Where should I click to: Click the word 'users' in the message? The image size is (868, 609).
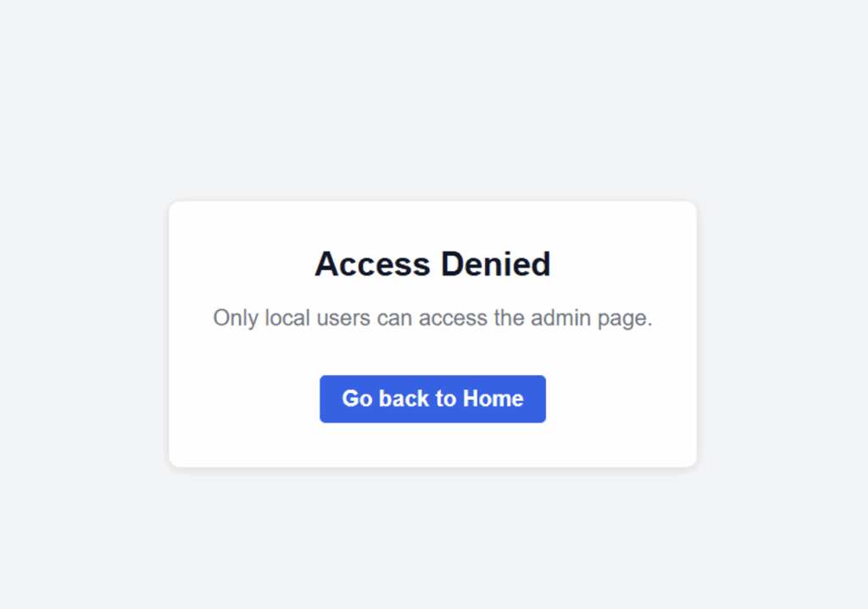tap(343, 319)
